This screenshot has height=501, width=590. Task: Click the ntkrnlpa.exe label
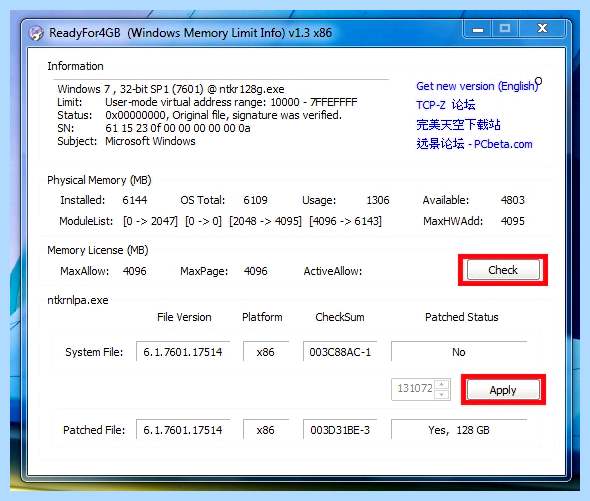[x=78, y=300]
